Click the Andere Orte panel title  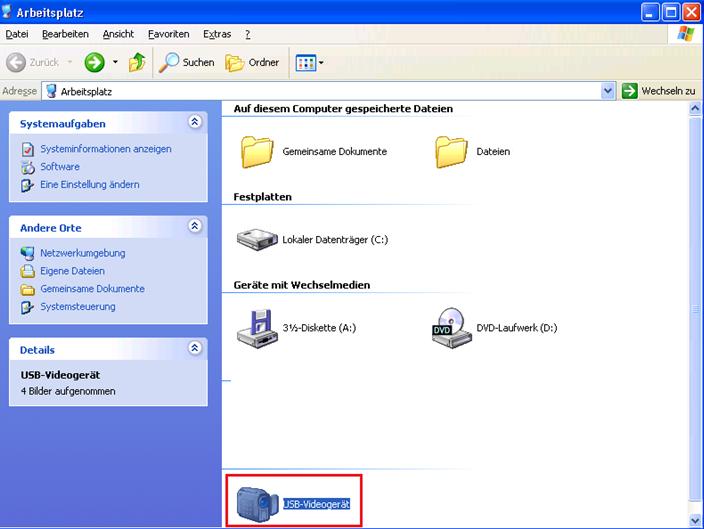coord(51,228)
